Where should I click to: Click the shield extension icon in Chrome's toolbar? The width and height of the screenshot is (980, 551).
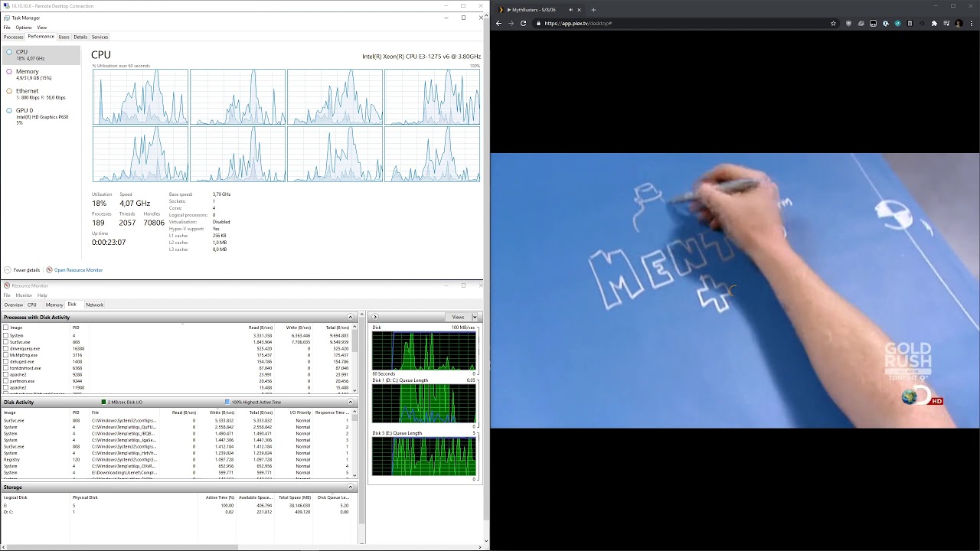[848, 23]
